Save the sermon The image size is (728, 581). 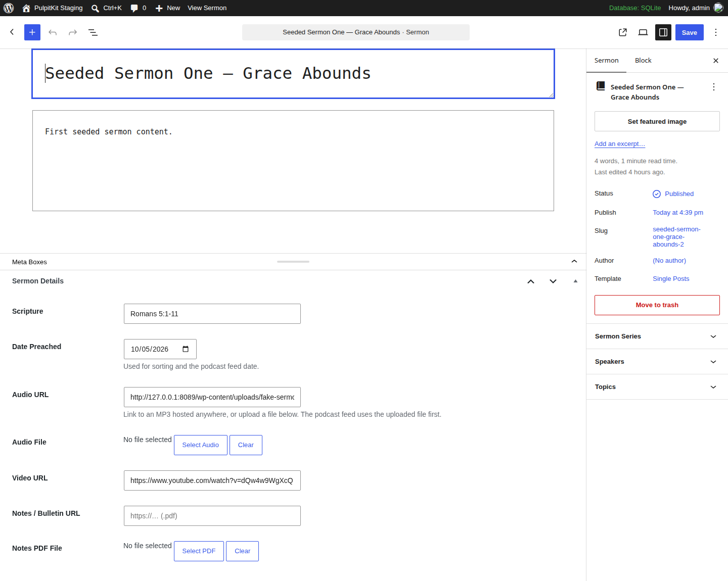pos(690,32)
